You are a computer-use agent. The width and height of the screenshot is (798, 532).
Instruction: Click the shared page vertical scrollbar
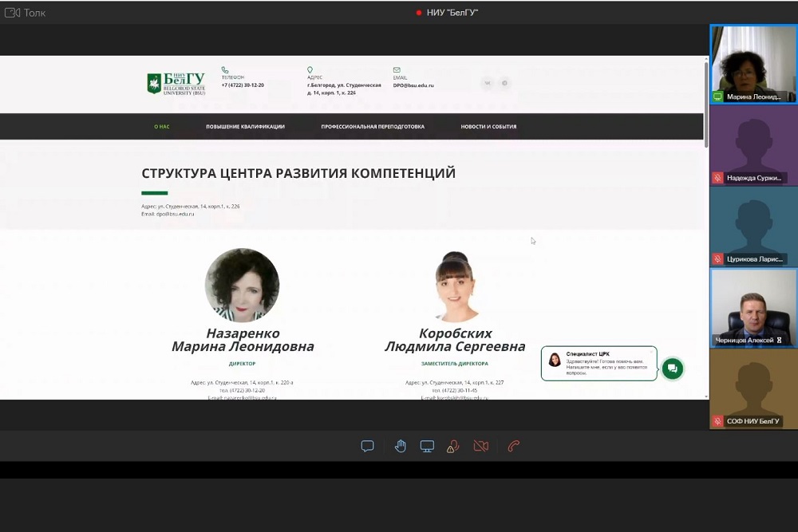click(705, 104)
